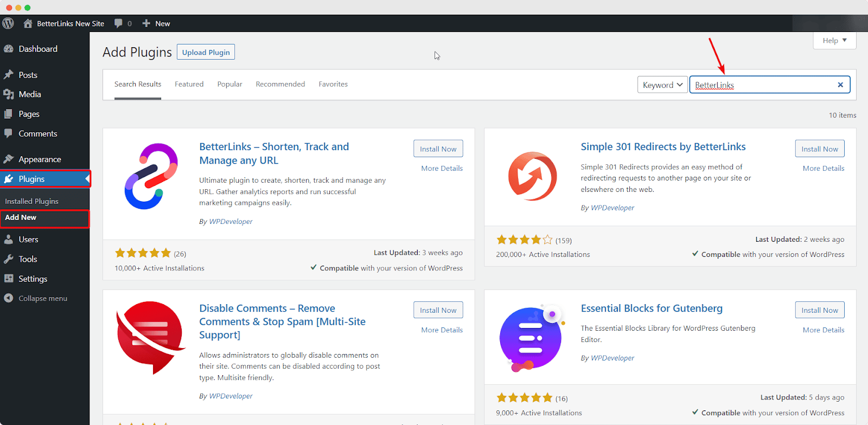
Task: Click the "10 items" results count
Action: point(843,115)
